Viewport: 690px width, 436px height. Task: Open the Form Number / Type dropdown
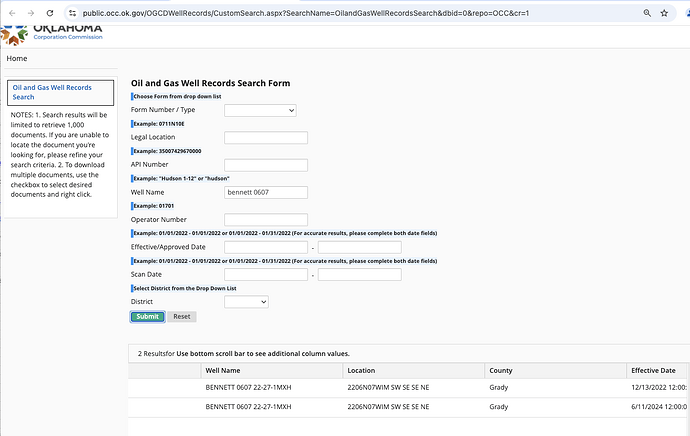[260, 110]
